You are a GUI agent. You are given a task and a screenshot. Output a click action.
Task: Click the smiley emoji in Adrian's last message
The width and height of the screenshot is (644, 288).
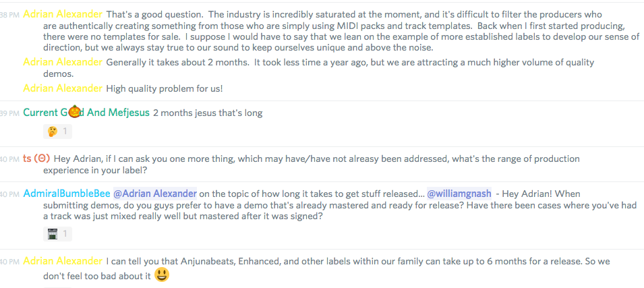[x=161, y=275]
